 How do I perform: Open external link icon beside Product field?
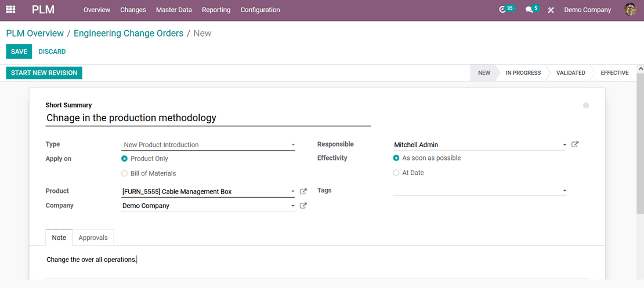303,191
